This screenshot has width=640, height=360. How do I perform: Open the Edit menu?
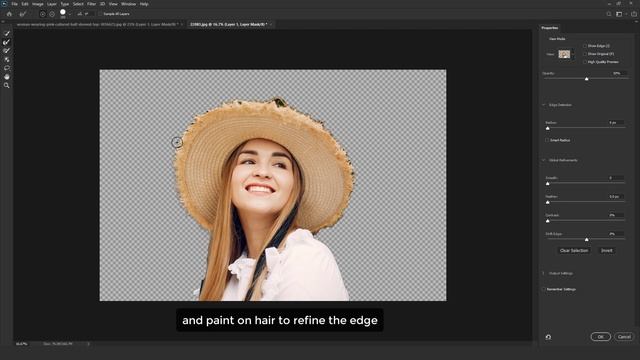pos(25,4)
